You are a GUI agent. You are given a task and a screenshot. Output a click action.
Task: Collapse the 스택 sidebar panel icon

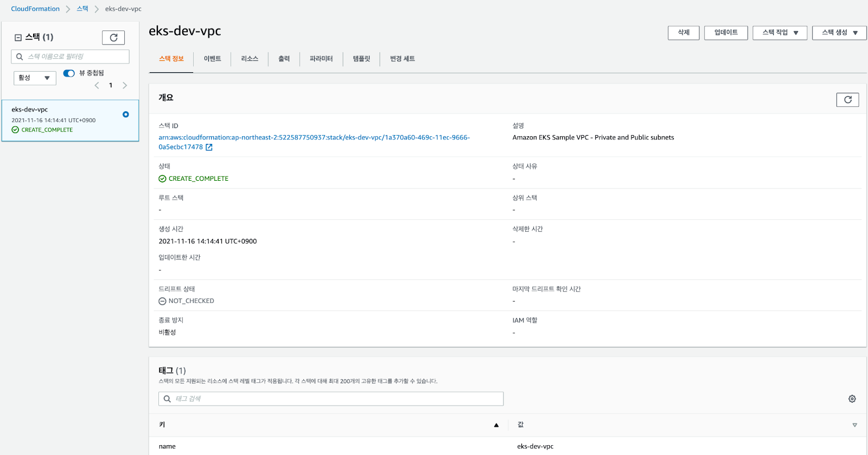[18, 37]
